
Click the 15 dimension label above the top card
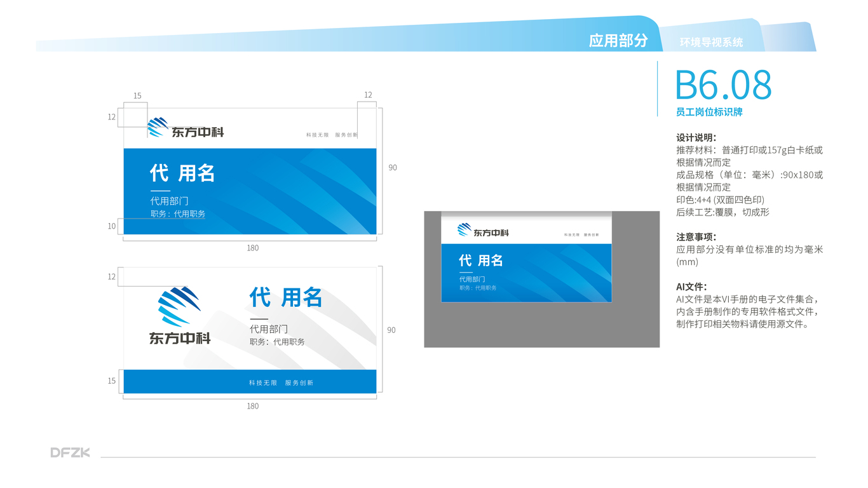(137, 96)
